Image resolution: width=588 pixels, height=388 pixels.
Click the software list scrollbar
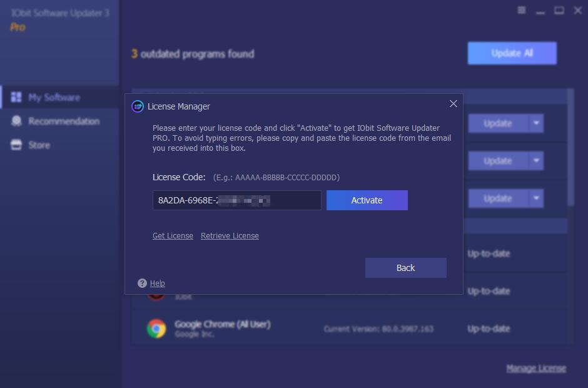click(570, 147)
